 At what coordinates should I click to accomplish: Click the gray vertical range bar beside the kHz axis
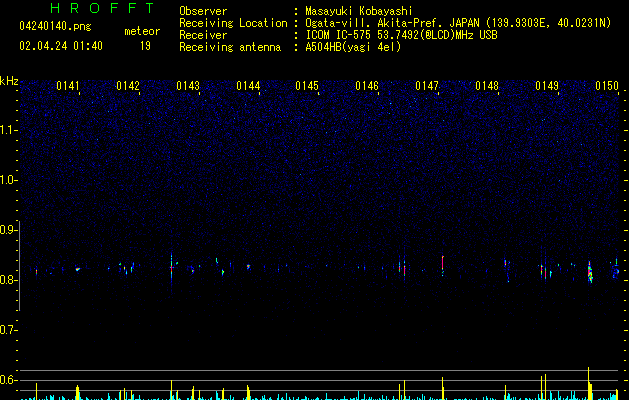20,266
